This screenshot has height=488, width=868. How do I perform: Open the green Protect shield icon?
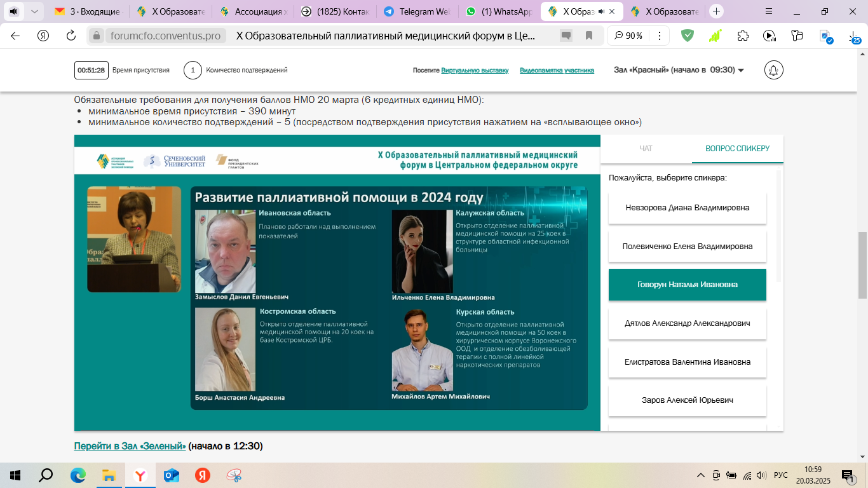(688, 36)
